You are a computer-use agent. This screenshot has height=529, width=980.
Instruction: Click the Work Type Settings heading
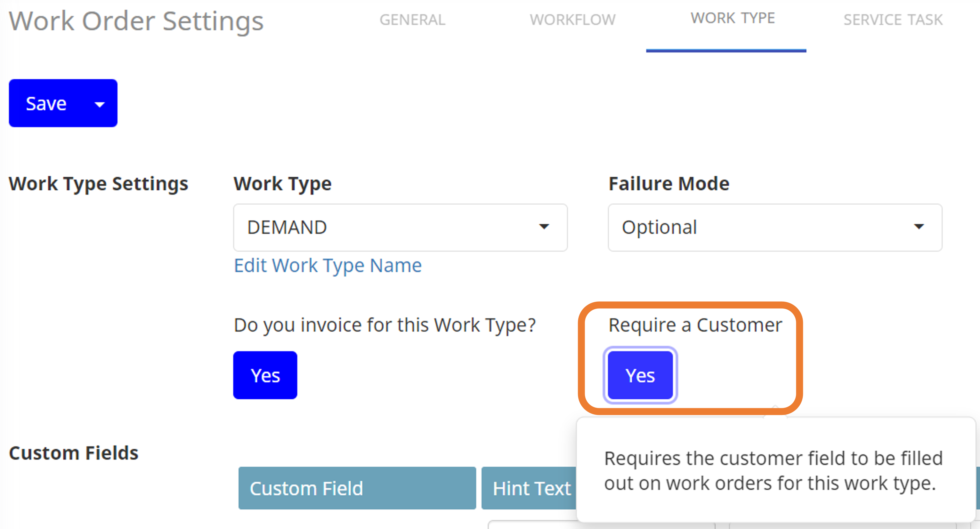click(x=98, y=184)
